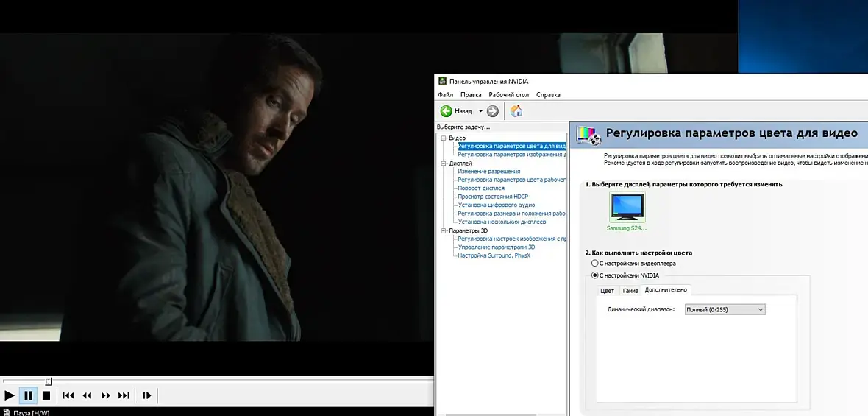
Task: Advance one frame with frame step button
Action: [x=146, y=395]
